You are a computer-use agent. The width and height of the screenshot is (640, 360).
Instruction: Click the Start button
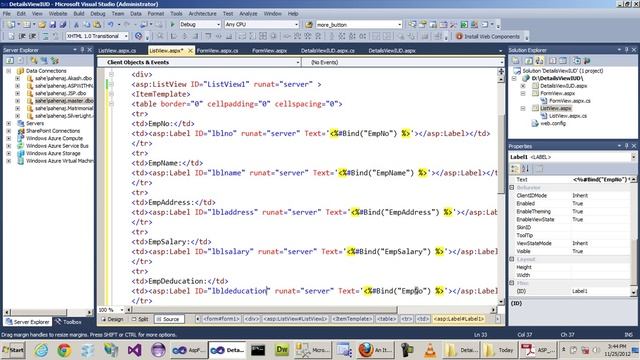point(13,350)
